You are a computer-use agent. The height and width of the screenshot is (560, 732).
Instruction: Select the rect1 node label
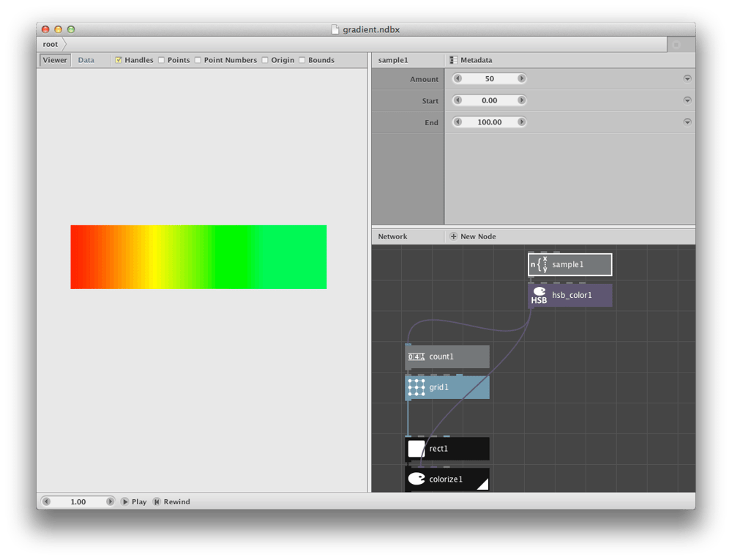point(438,449)
